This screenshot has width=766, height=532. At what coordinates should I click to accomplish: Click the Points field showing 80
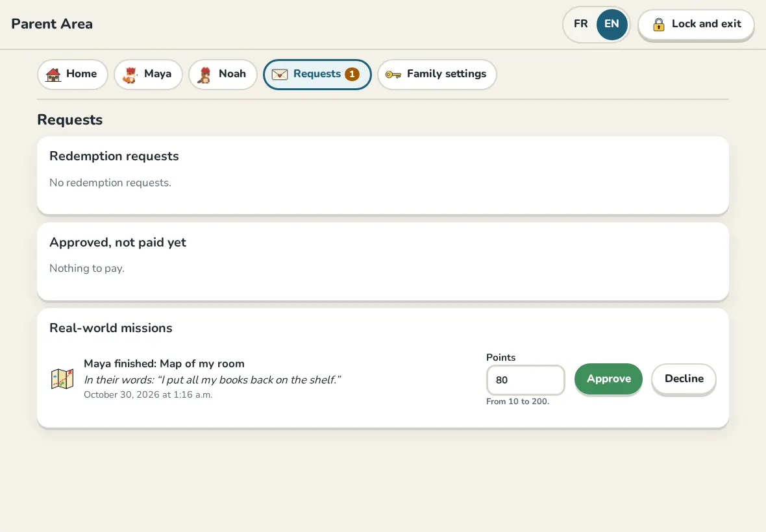(526, 380)
